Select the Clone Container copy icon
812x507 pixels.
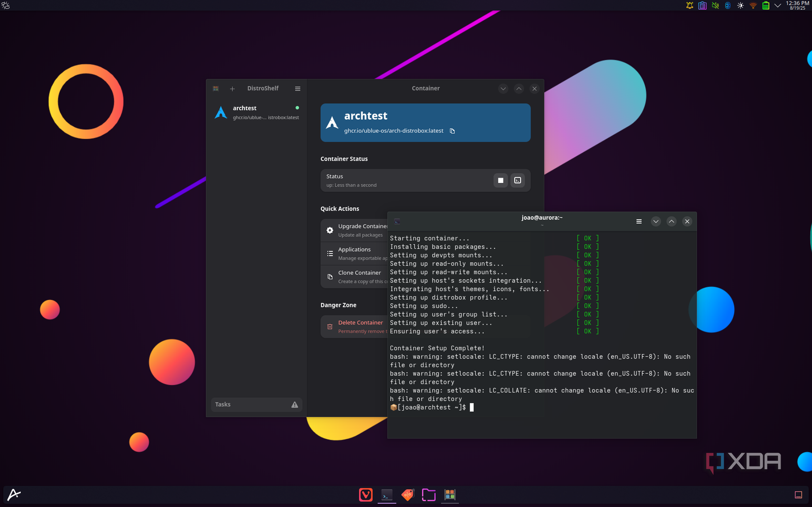coord(330,276)
